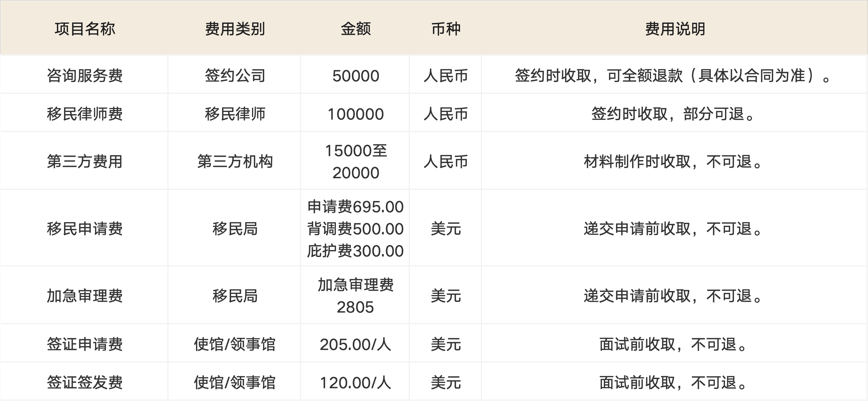Image resolution: width=868 pixels, height=401 pixels.
Task: Click the 币种 column header
Action: coord(445,29)
